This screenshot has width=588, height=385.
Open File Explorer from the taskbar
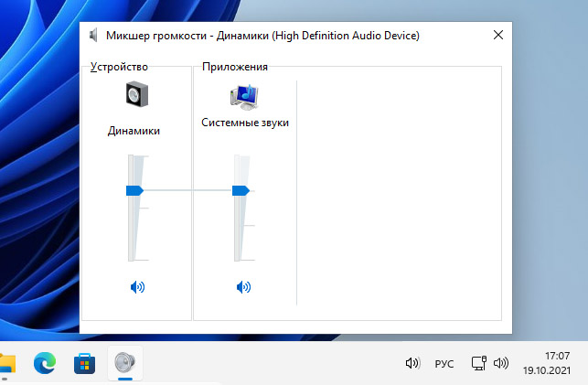[x=6, y=363]
